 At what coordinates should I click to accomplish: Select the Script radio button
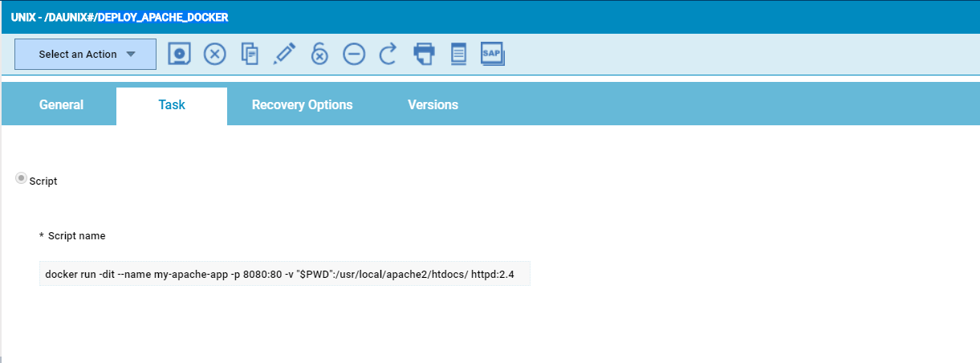point(22,179)
